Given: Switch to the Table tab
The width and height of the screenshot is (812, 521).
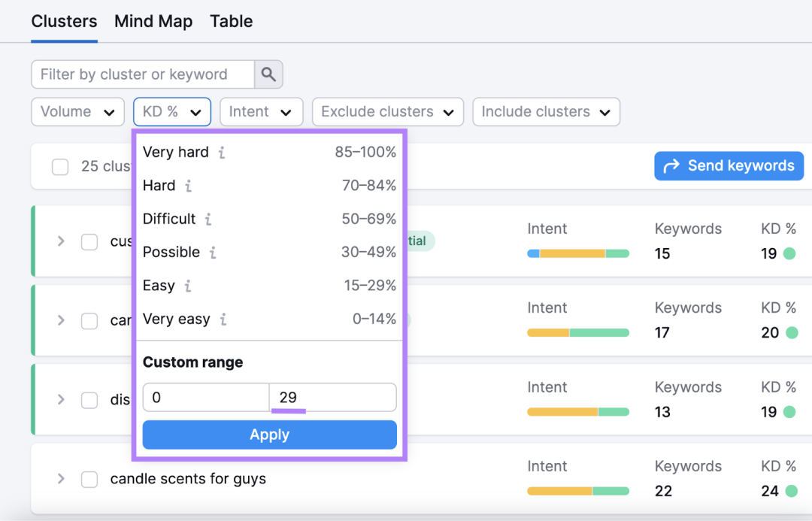Looking at the screenshot, I should 232,21.
